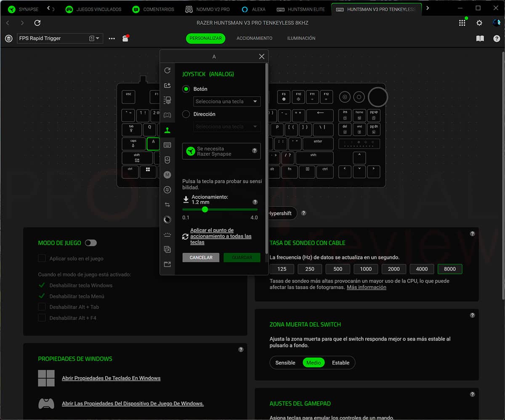The width and height of the screenshot is (505, 420).
Task: Click the 'Se necesita Razer Synapse' help icon
Action: tap(255, 151)
